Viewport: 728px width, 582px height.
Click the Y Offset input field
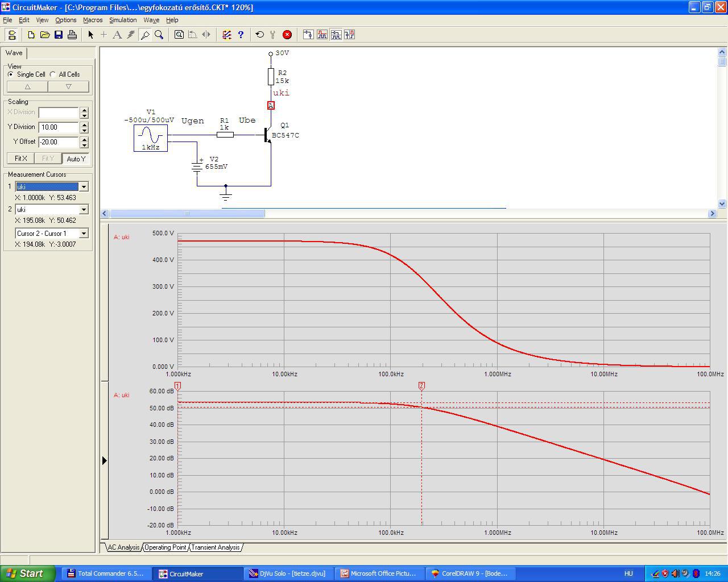[59, 142]
